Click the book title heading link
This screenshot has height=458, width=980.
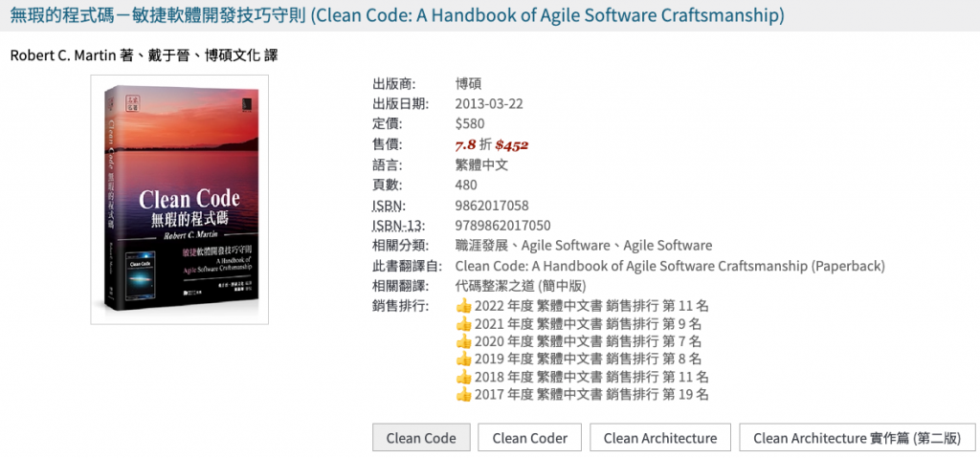point(397,16)
